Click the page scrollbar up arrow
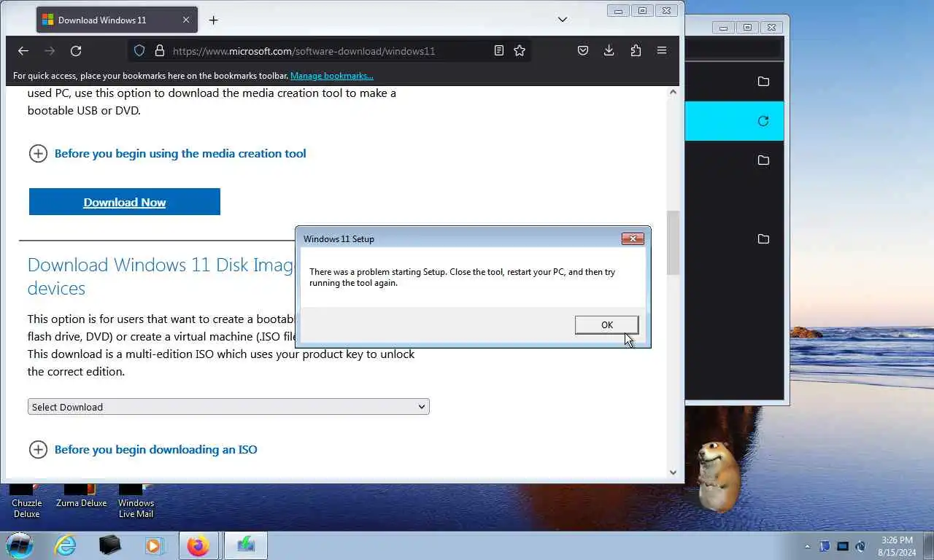The image size is (934, 560). 673,92
